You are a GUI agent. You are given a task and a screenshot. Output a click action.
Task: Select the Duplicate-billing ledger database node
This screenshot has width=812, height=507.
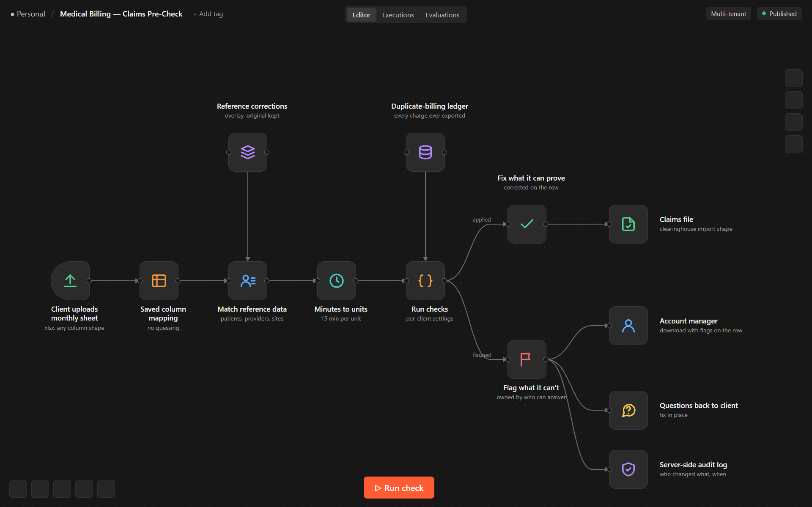[x=425, y=152]
